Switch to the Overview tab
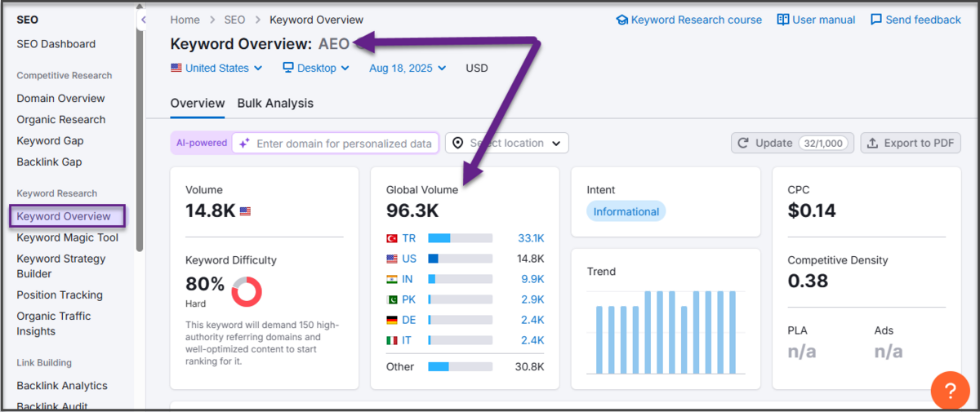This screenshot has width=980, height=412. (198, 104)
